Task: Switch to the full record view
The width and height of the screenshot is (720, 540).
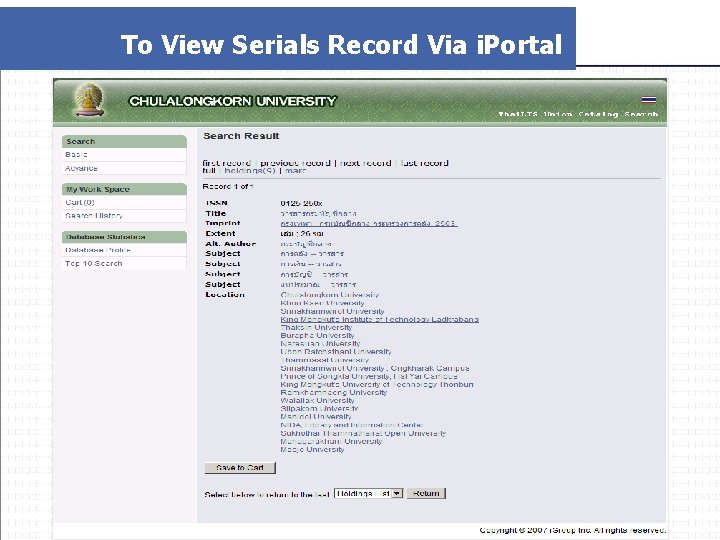Action: coord(209,171)
